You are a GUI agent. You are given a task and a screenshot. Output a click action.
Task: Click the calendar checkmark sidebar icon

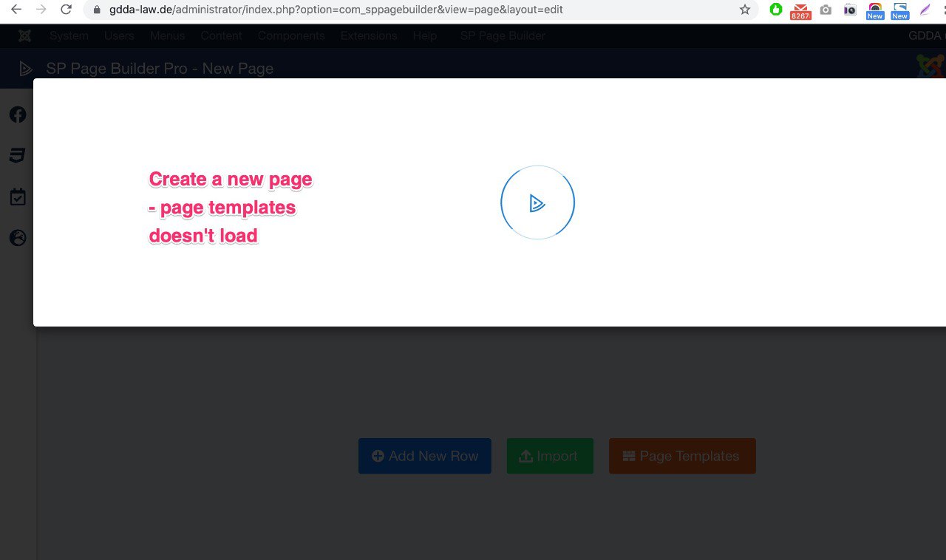(x=18, y=197)
